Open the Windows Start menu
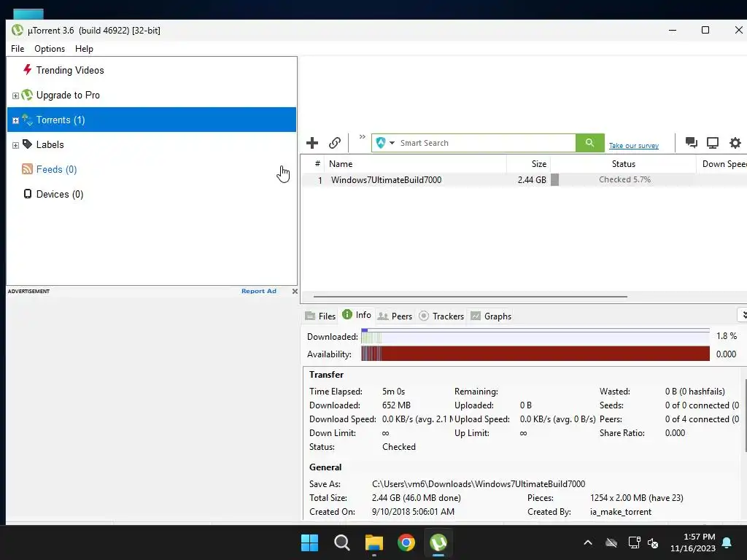The width and height of the screenshot is (747, 560). (309, 542)
